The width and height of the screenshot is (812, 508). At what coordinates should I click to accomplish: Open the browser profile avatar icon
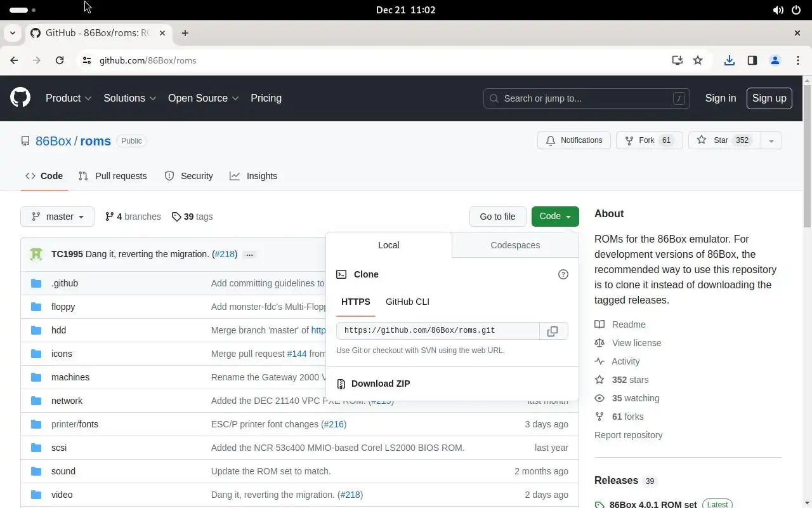click(775, 60)
